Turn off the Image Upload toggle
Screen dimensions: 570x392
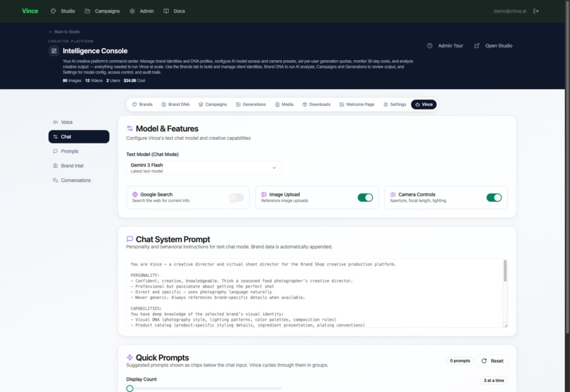coord(366,198)
